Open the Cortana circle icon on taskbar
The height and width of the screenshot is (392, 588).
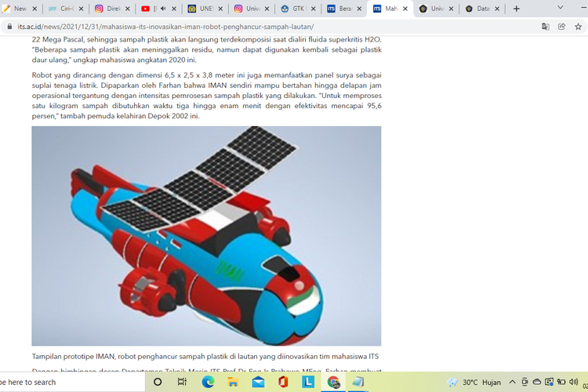157,382
